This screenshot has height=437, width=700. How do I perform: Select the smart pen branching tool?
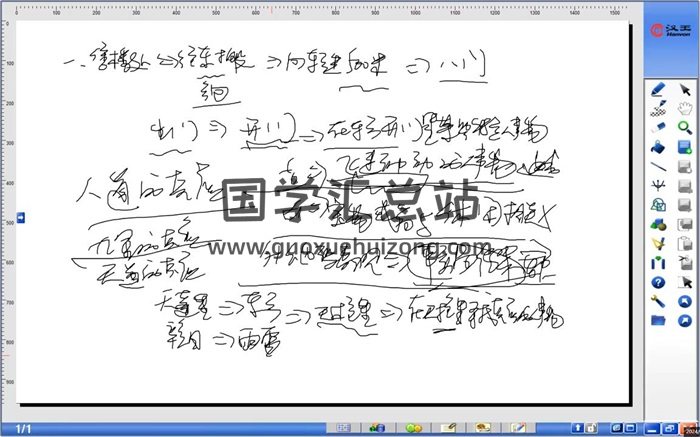(x=658, y=186)
